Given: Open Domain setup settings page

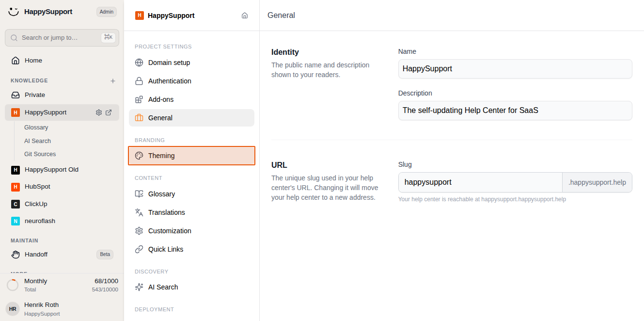Looking at the screenshot, I should pyautogui.click(x=191, y=63).
